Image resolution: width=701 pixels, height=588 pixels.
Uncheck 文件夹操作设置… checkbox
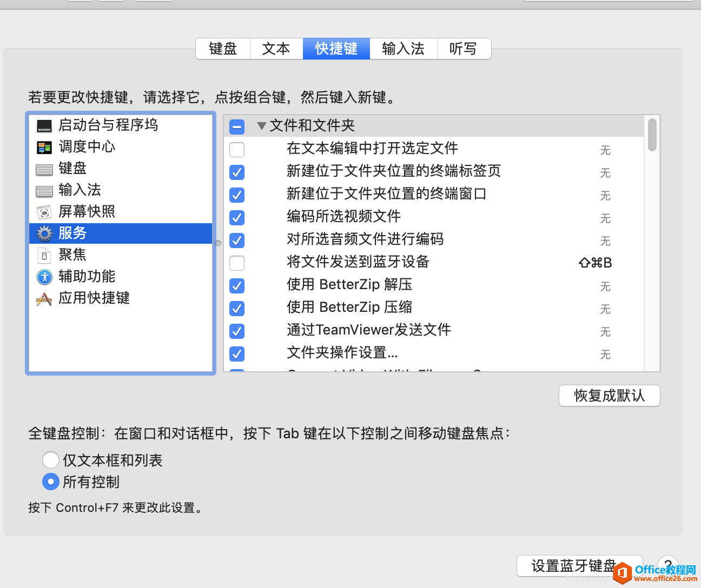click(237, 354)
